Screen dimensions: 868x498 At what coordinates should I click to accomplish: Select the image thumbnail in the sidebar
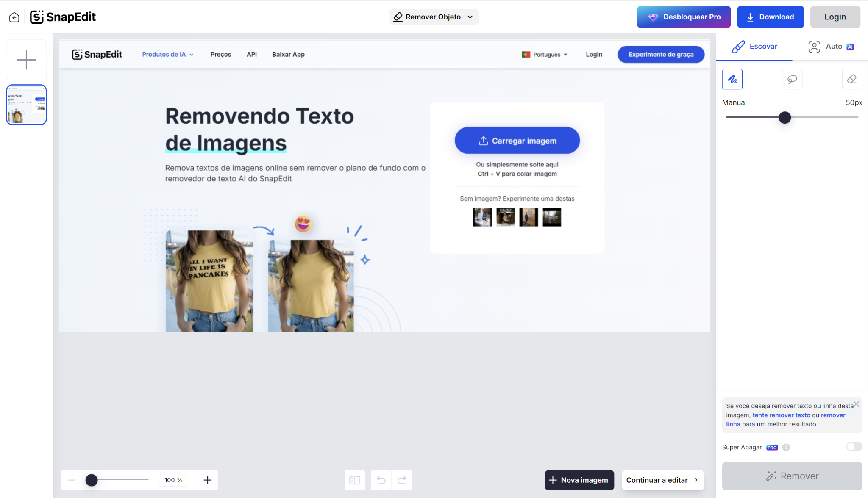point(26,104)
